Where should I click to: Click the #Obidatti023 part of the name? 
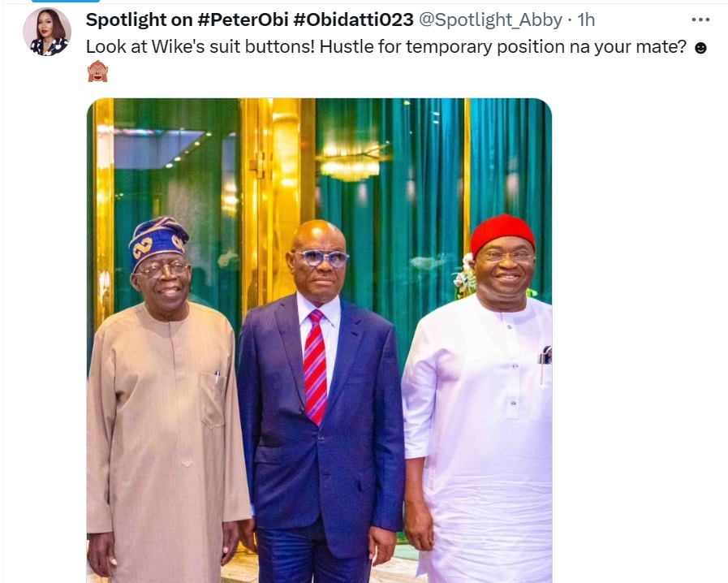coord(364,19)
